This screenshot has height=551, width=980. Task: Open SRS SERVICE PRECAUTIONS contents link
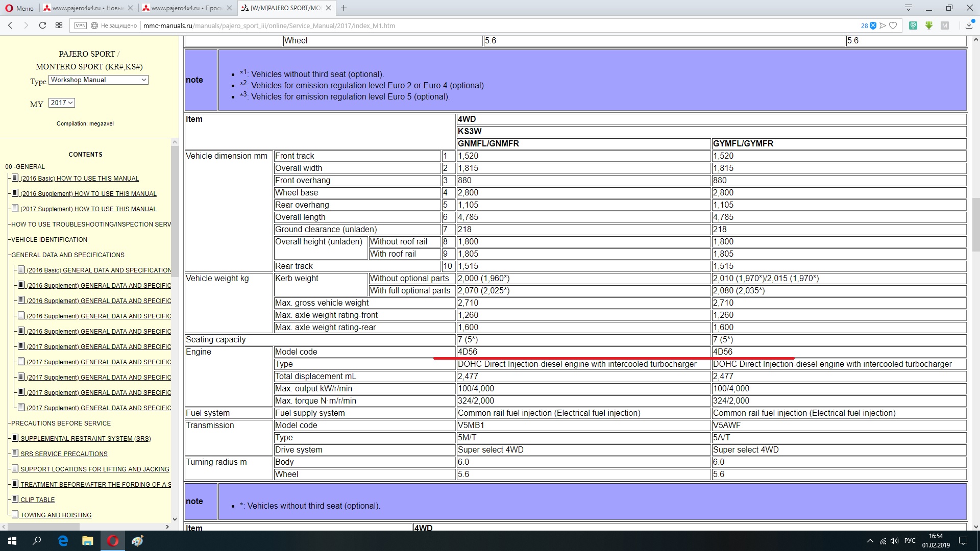64,454
